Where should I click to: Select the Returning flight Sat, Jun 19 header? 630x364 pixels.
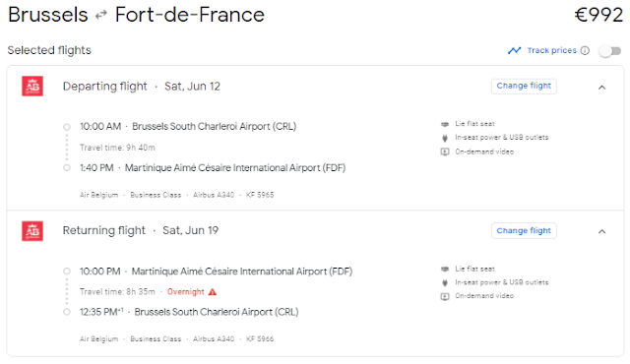point(141,230)
